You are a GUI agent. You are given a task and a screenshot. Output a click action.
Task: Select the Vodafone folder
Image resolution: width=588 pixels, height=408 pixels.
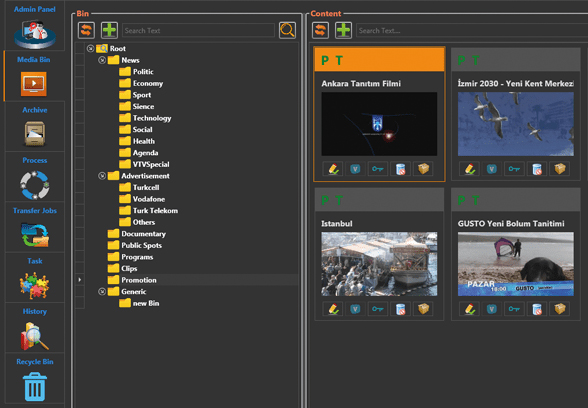tap(142, 199)
